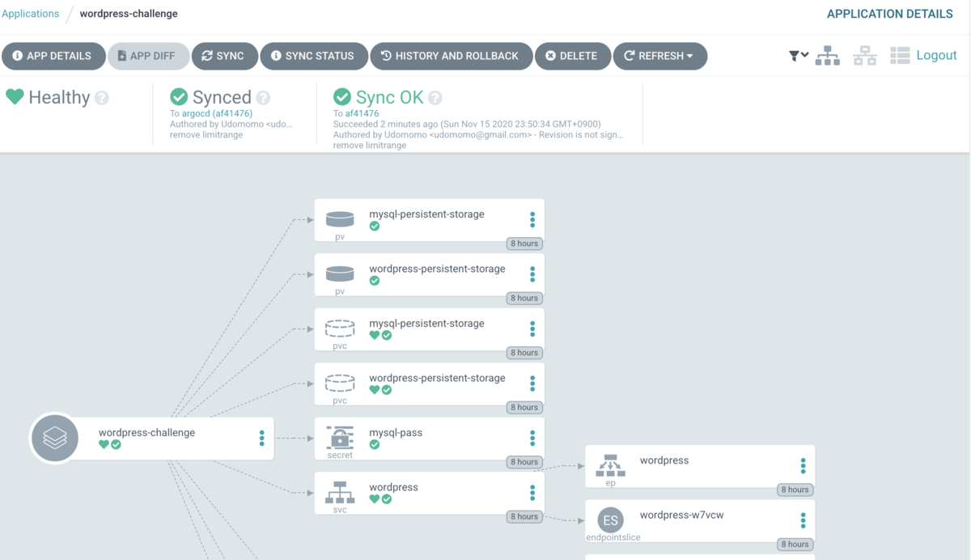Open the filter dropdown icon

pos(799,56)
